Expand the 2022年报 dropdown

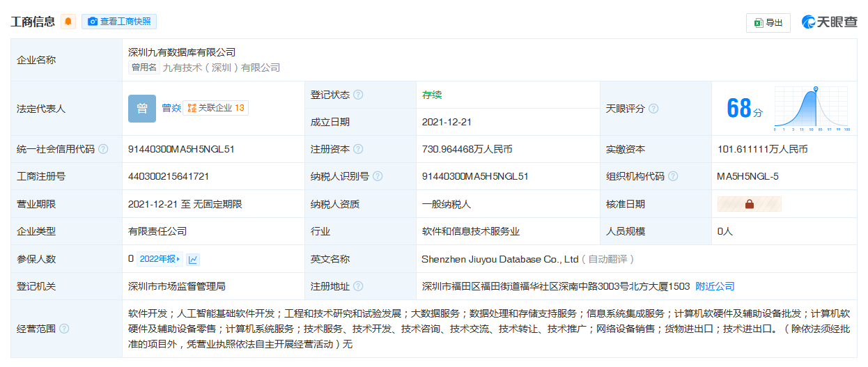click(160, 259)
